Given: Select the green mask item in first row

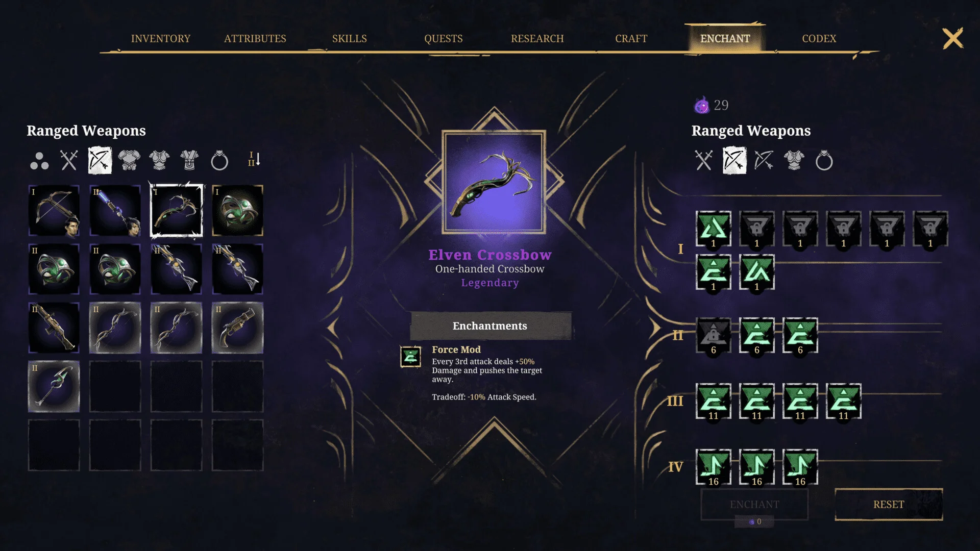Looking at the screenshot, I should (238, 211).
